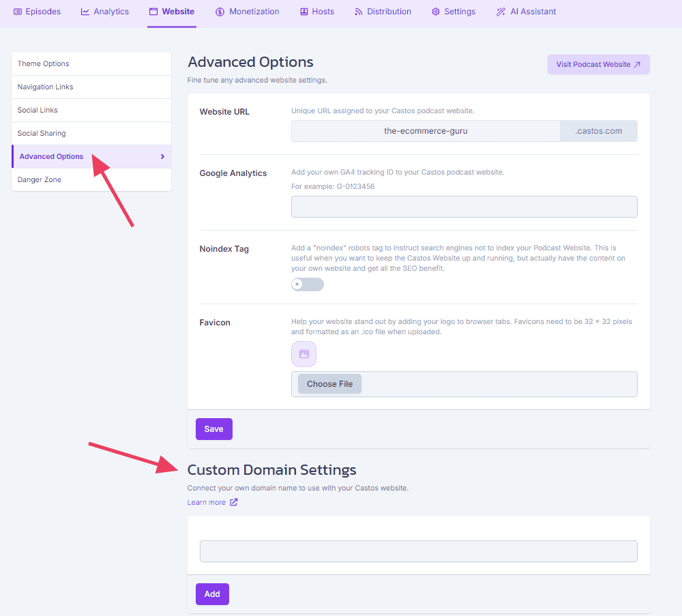This screenshot has width=682, height=616.
Task: Click the Favicon label
Action: click(x=215, y=323)
